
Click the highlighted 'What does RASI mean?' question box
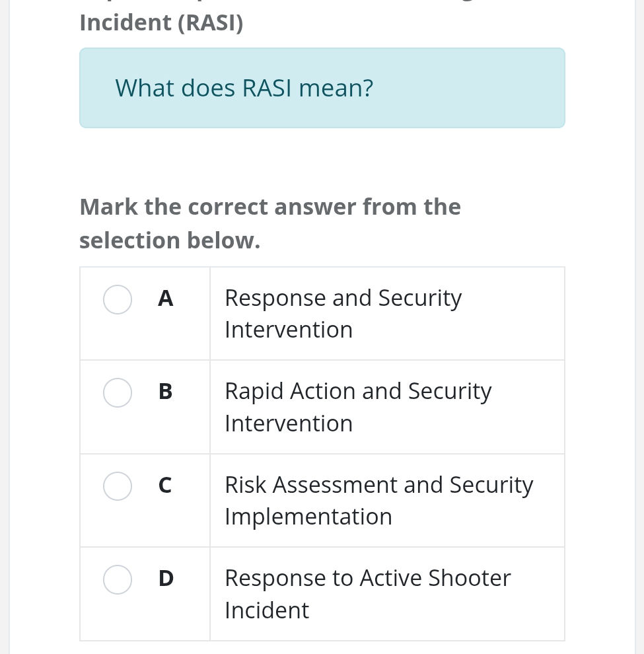[322, 88]
